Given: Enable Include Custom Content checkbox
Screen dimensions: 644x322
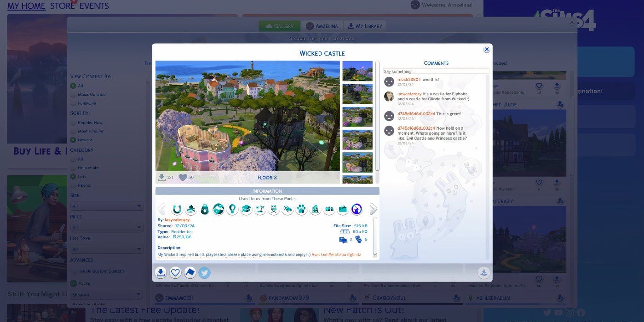Looking at the screenshot, I should point(73,271).
